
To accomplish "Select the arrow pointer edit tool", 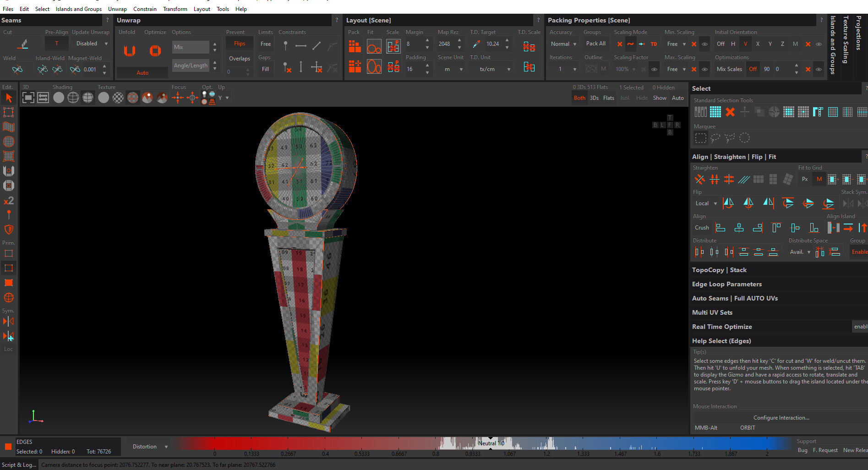I will pyautogui.click(x=9, y=98).
